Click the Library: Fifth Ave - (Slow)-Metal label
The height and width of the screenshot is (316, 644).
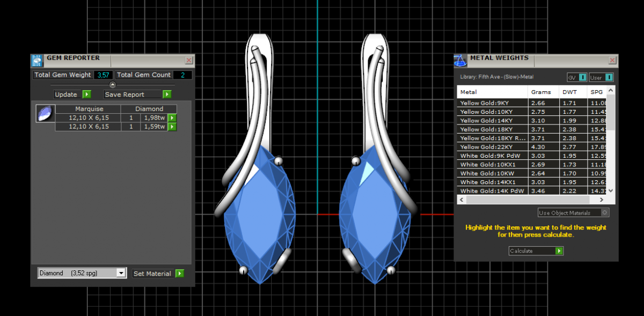[497, 77]
